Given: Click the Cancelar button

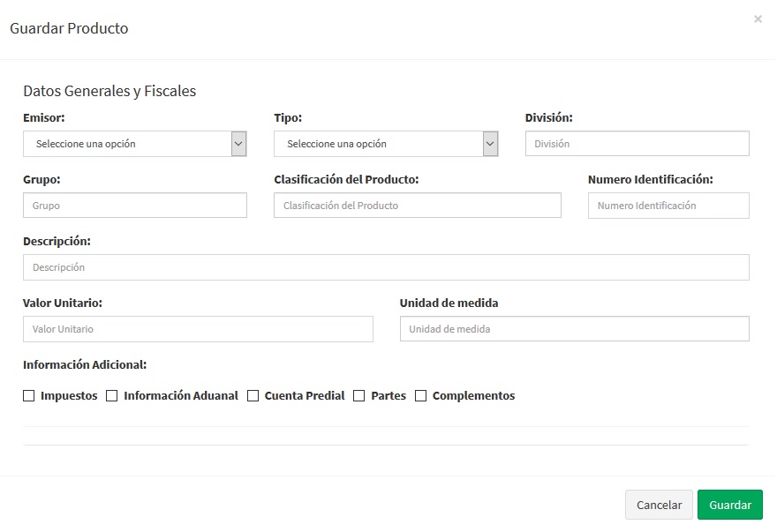Looking at the screenshot, I should (659, 505).
